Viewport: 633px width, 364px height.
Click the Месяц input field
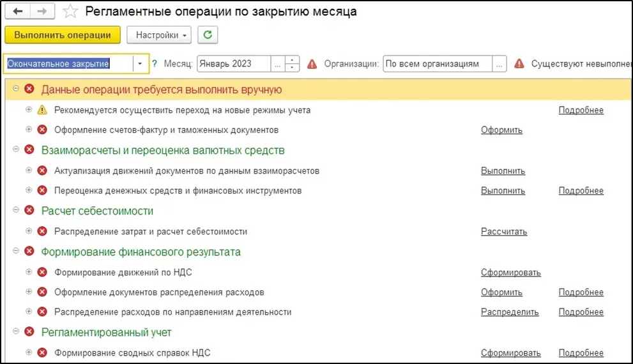(x=234, y=64)
